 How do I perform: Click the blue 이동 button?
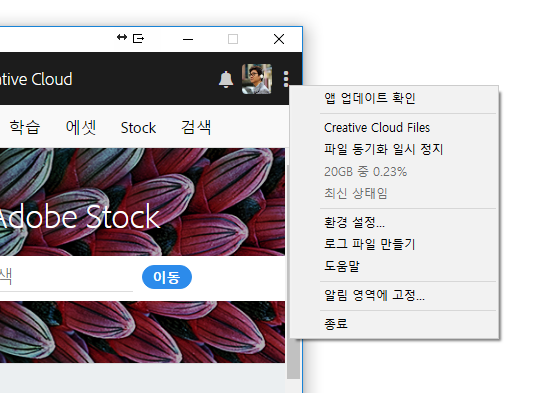pos(167,277)
